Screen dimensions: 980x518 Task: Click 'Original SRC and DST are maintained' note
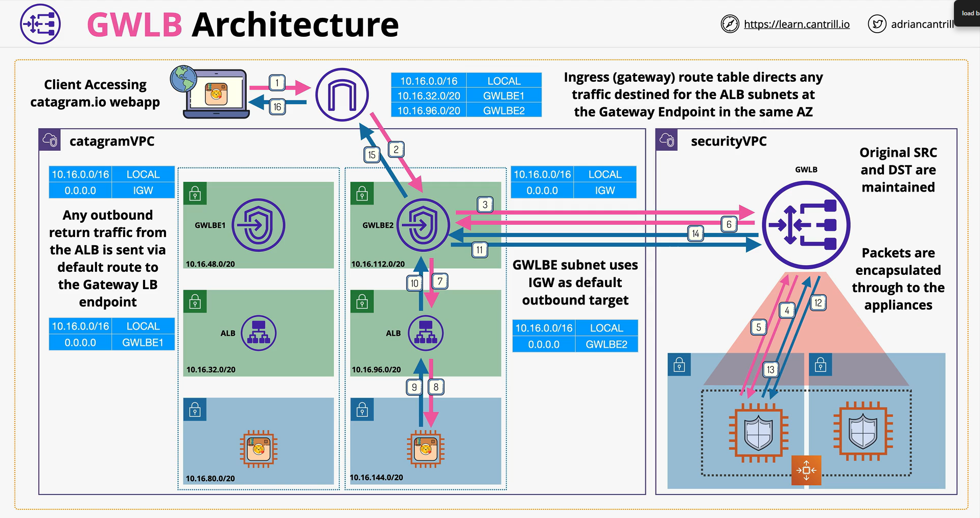[x=898, y=170]
